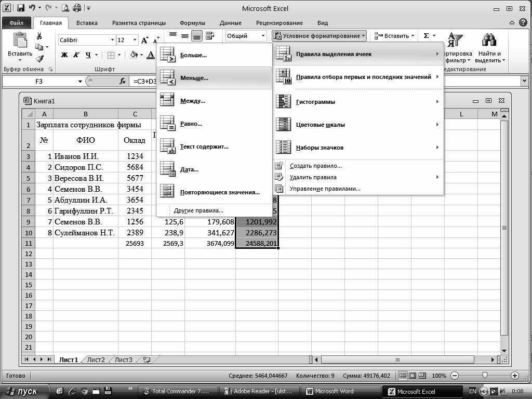This screenshot has height=399, width=532.
Task: Click the vertical scrollbar down arrow
Action: (x=504, y=351)
